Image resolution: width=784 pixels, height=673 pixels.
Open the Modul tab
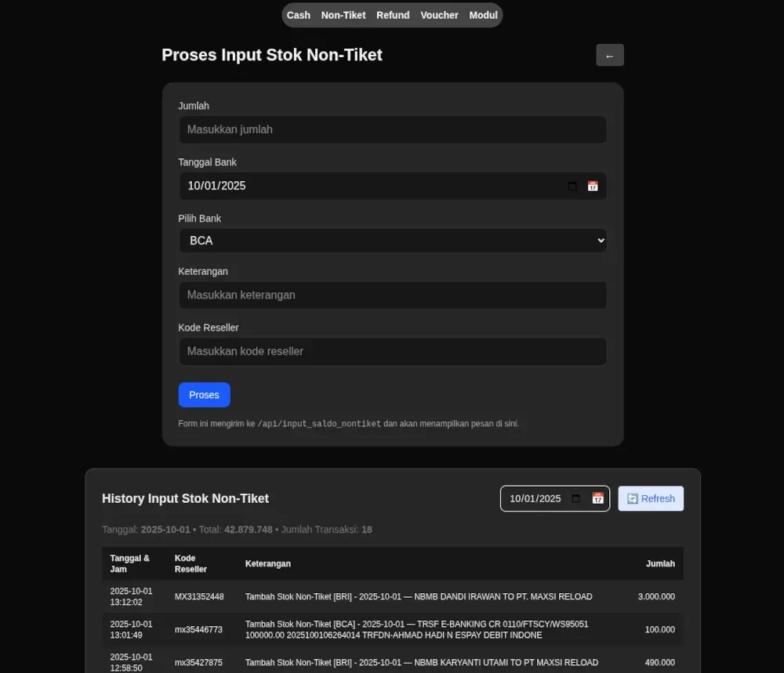[483, 15]
